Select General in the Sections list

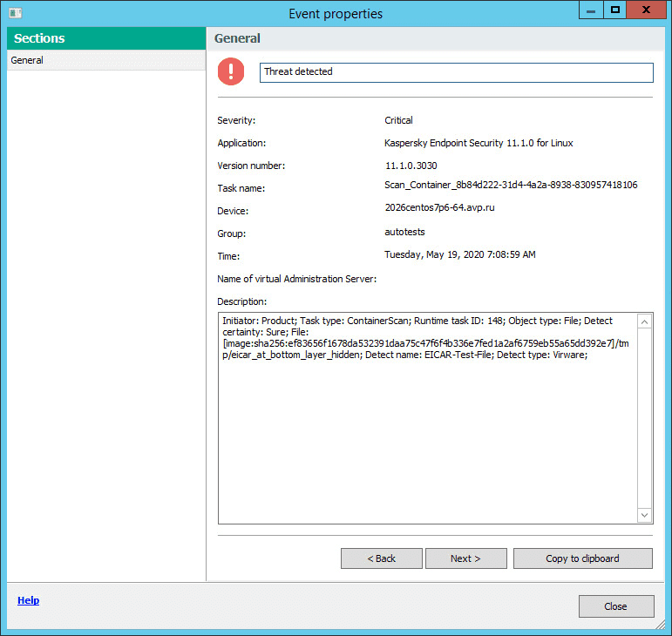[27, 61]
